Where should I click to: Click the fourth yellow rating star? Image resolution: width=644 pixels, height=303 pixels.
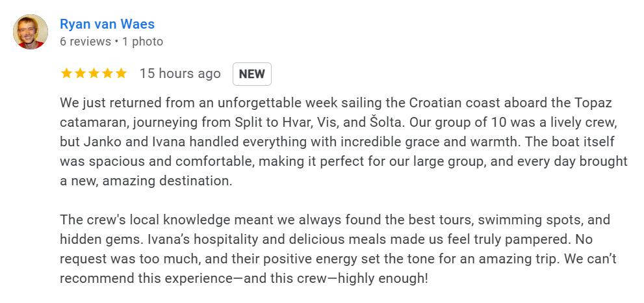(x=107, y=73)
